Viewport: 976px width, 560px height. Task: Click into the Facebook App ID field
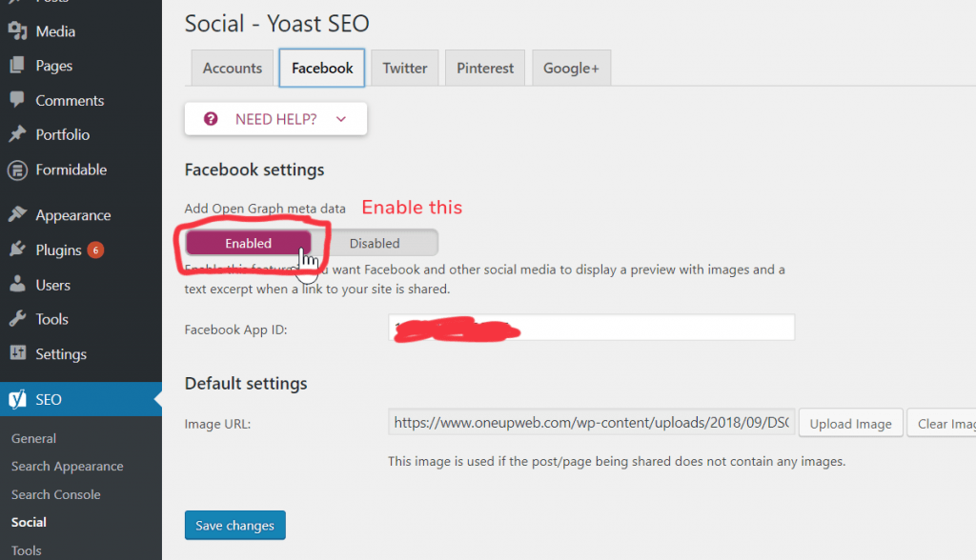(x=591, y=328)
